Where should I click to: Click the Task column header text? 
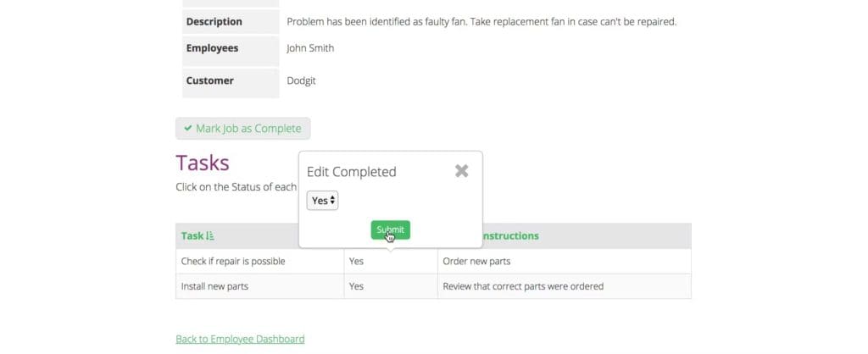192,235
